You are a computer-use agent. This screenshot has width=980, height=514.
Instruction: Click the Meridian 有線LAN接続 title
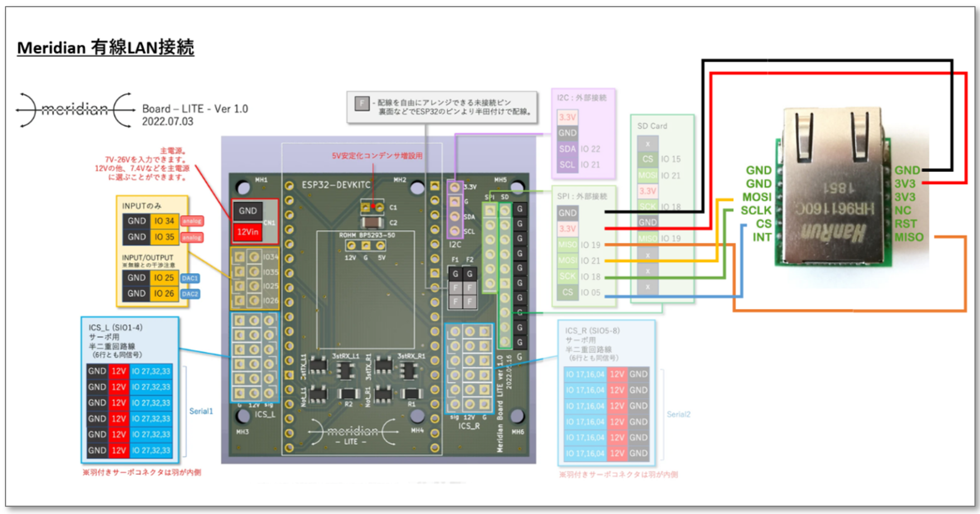tap(105, 48)
